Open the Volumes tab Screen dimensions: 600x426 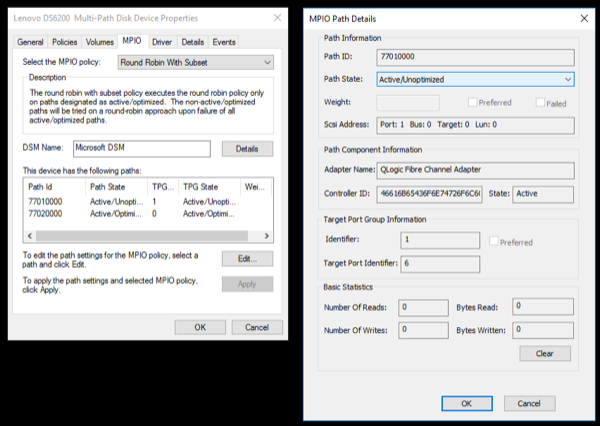coord(99,42)
